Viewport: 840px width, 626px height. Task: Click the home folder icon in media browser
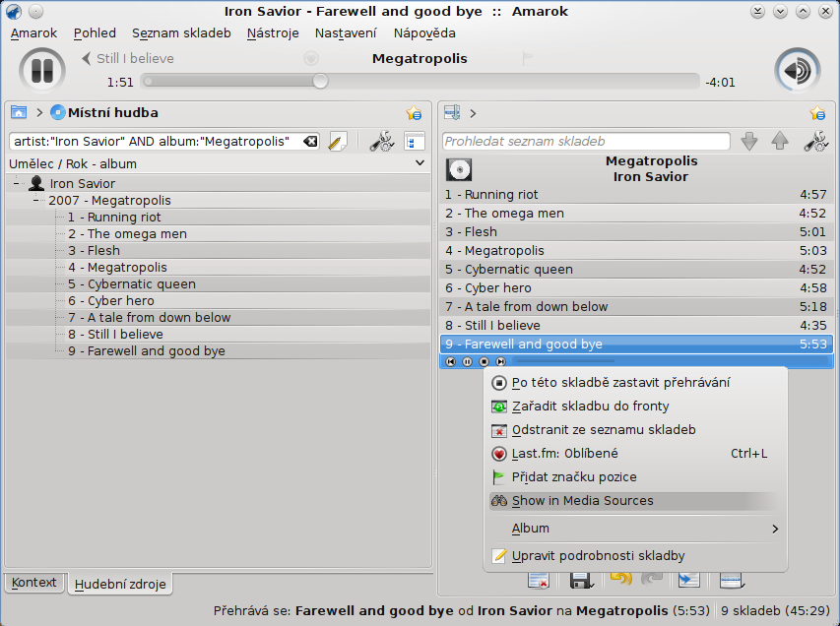coord(19,112)
